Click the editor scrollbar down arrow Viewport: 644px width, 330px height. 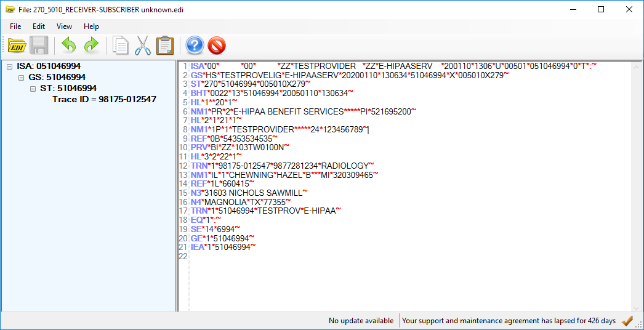point(637,307)
